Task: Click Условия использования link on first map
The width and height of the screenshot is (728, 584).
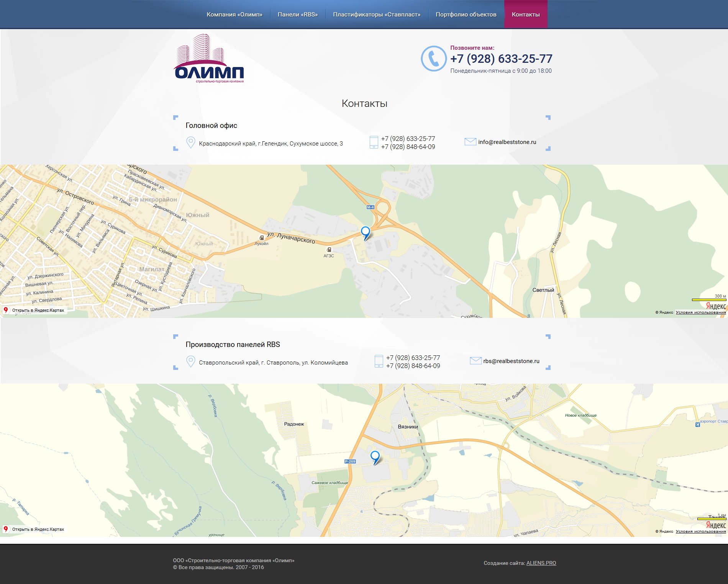Action: click(701, 312)
